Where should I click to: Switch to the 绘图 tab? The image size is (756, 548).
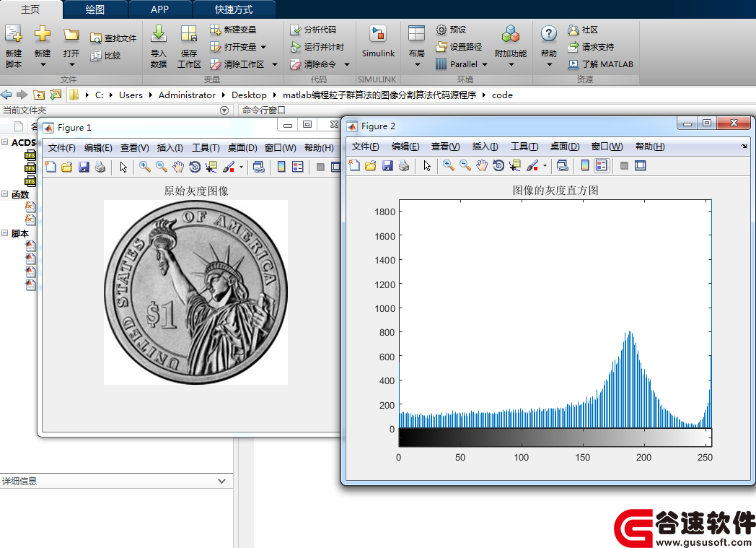pos(95,9)
